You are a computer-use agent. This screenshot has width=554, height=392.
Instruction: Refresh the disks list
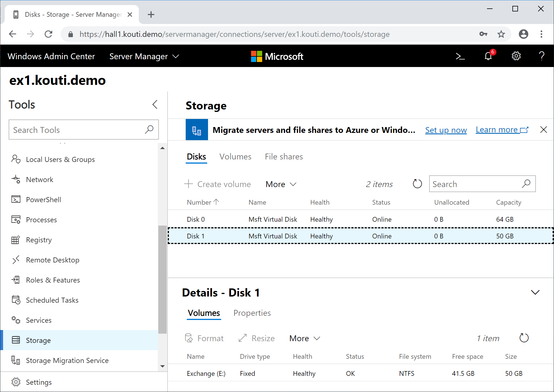pyautogui.click(x=417, y=184)
